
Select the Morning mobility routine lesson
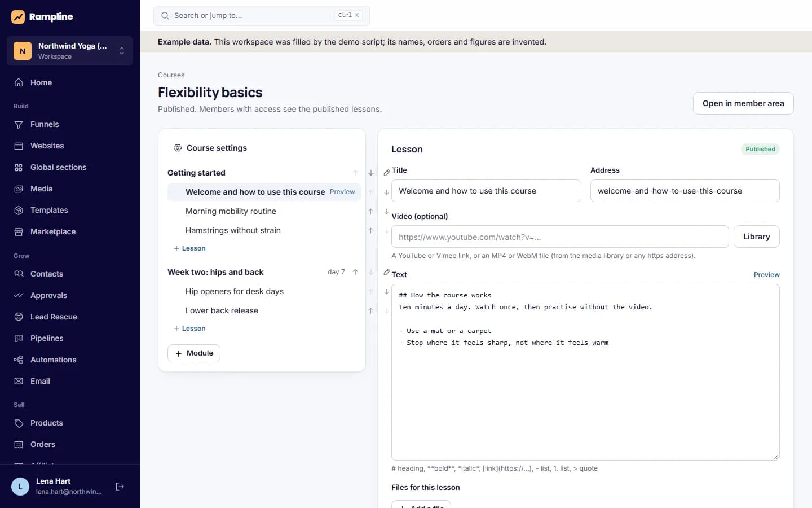click(x=231, y=211)
